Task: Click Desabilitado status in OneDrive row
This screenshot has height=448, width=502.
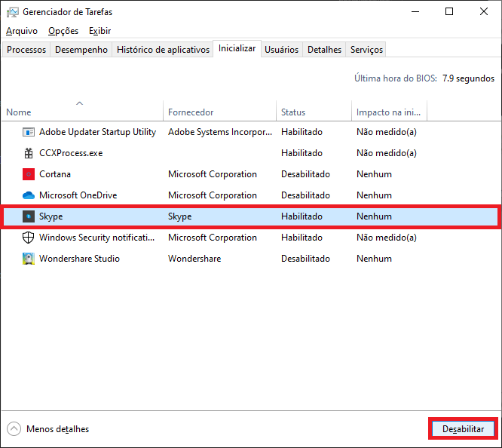Action: 305,195
